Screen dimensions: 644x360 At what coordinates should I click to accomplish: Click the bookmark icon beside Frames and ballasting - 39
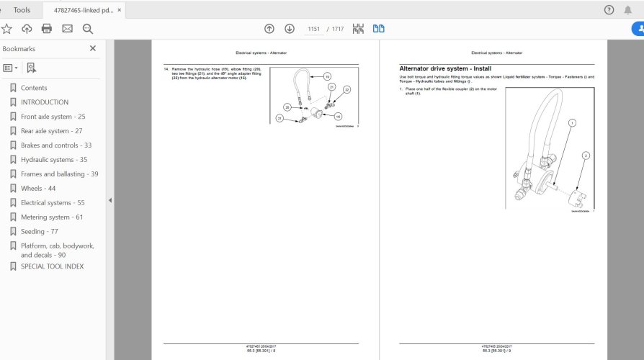(x=13, y=174)
